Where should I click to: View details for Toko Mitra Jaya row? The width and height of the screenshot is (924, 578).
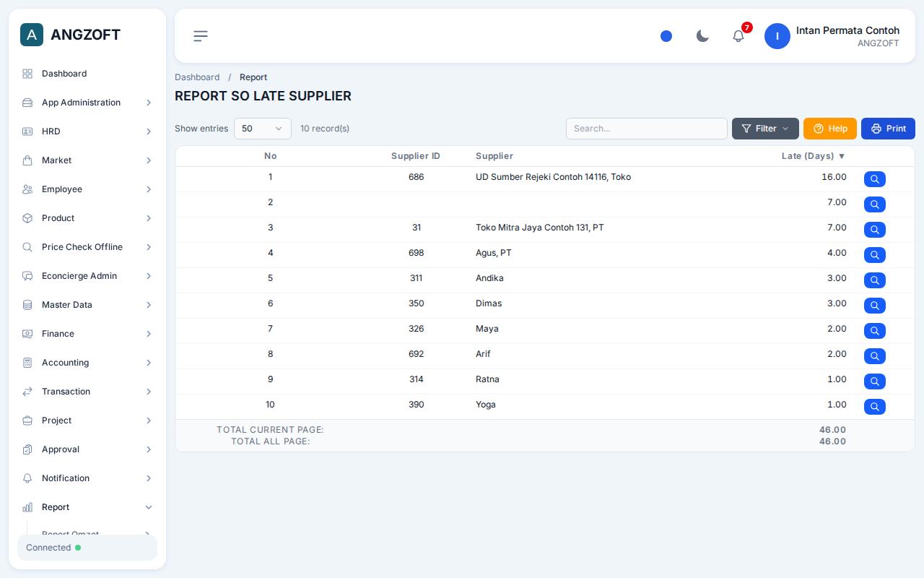[x=875, y=230]
